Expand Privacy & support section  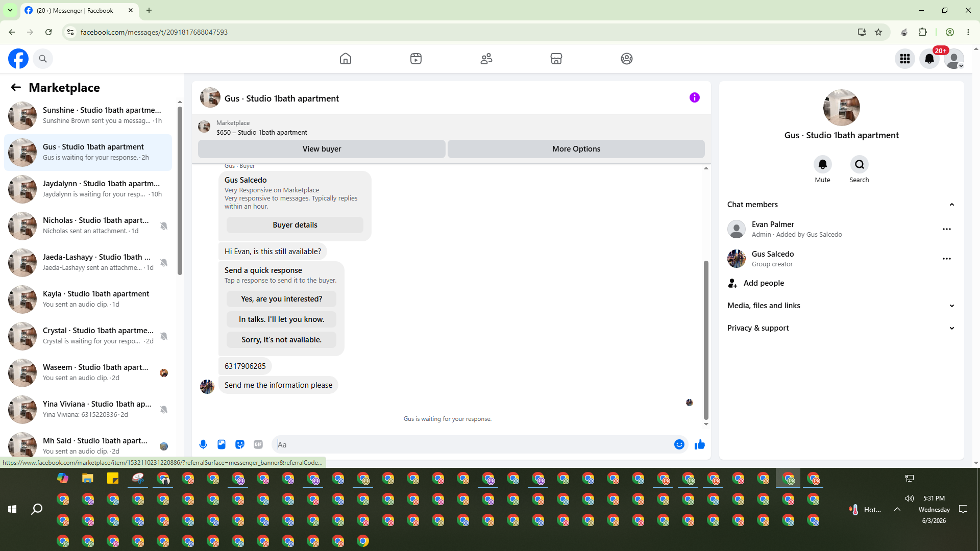pyautogui.click(x=842, y=328)
